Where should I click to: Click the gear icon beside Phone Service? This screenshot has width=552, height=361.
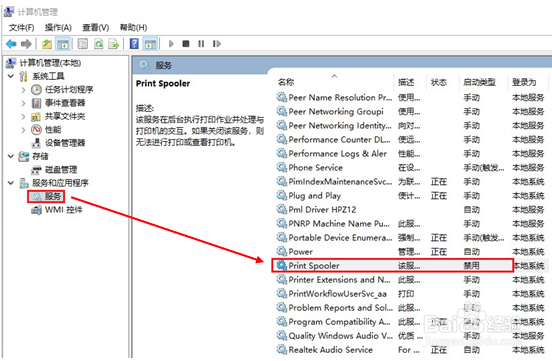pos(282,167)
